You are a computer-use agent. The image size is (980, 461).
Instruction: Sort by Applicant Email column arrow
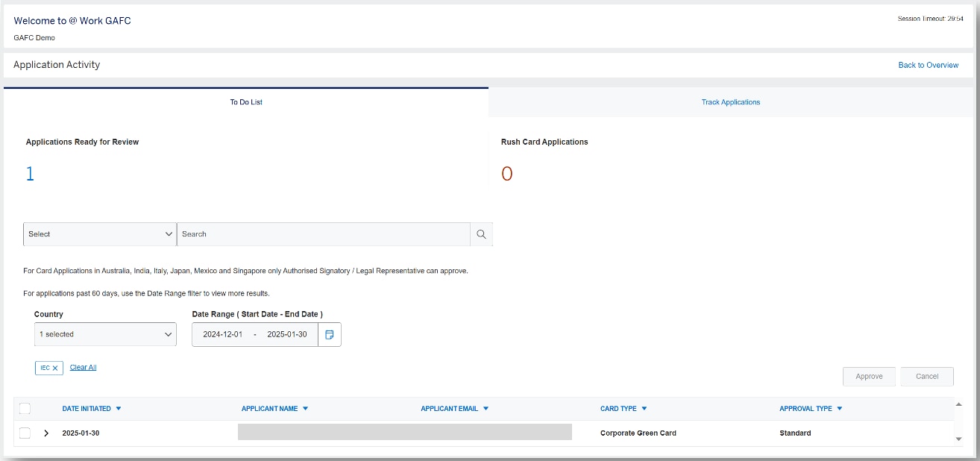click(486, 409)
